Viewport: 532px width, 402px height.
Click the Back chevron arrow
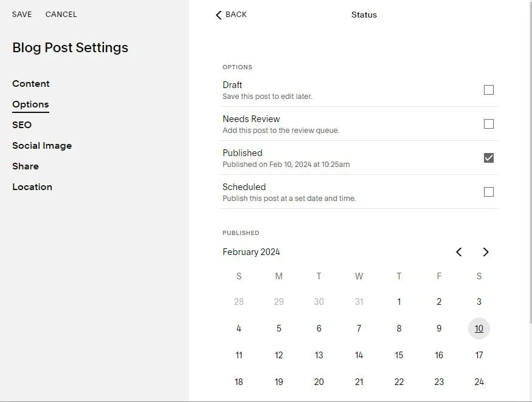tap(219, 15)
